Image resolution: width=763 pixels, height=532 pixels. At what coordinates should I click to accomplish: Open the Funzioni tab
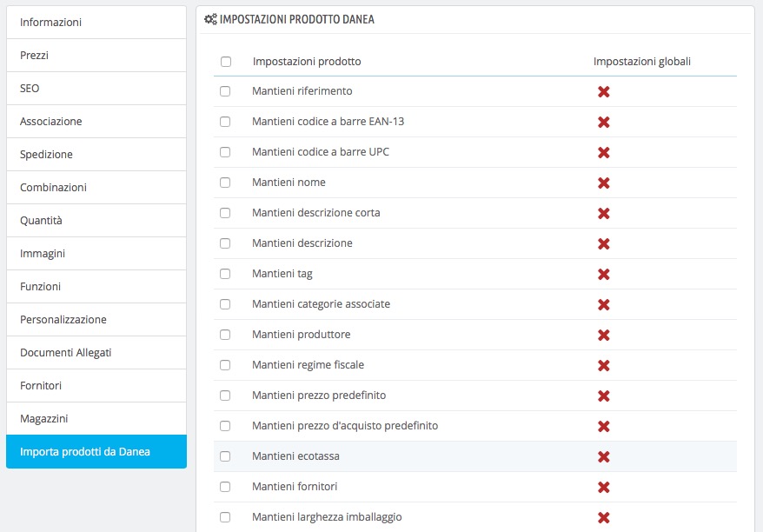click(96, 287)
